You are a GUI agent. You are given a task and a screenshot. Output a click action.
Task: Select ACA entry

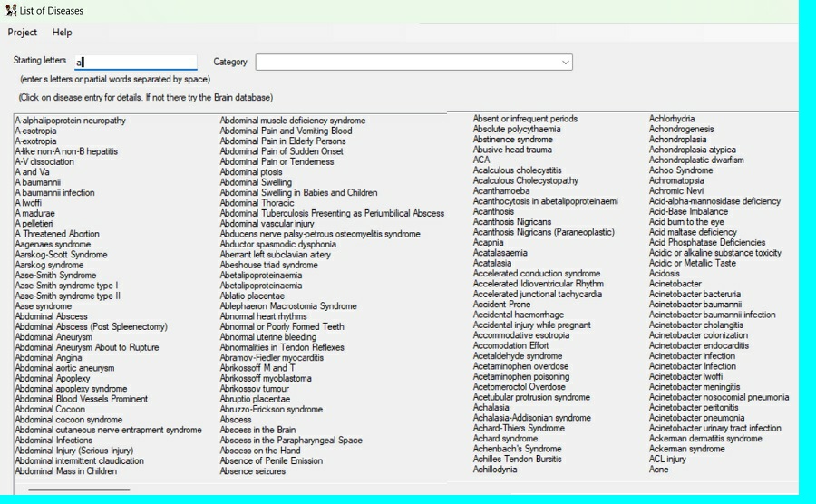click(481, 160)
